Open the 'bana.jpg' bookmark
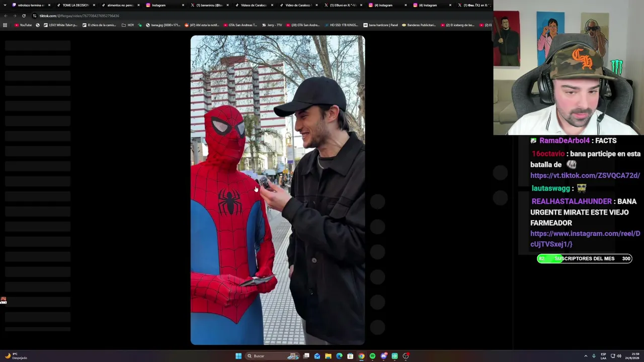 [x=163, y=25]
